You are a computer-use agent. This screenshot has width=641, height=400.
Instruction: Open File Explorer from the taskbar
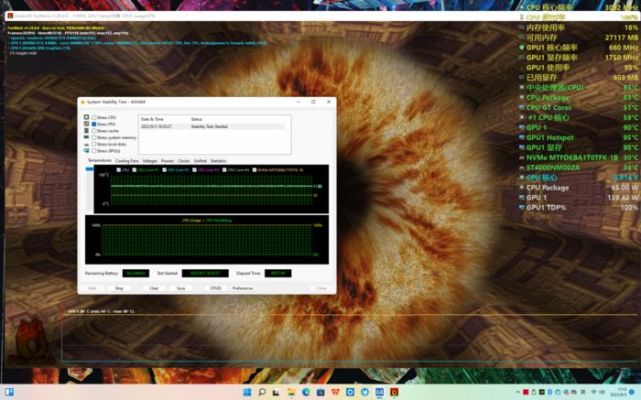click(291, 392)
